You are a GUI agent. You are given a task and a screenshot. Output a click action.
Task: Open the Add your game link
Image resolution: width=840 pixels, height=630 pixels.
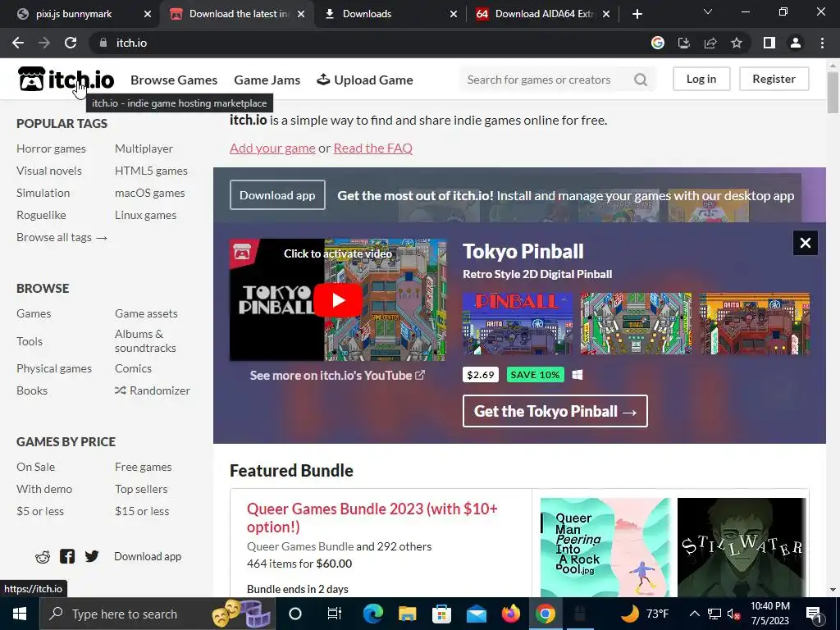[x=272, y=148]
